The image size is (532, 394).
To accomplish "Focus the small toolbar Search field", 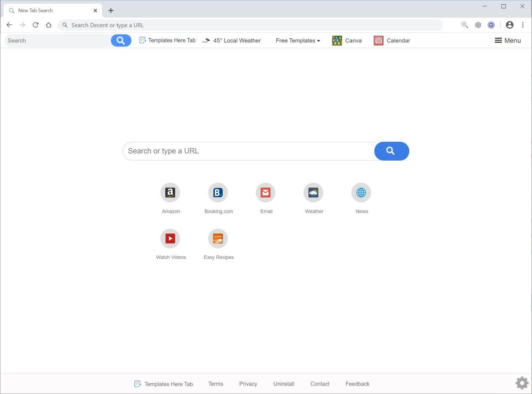I will pos(58,40).
